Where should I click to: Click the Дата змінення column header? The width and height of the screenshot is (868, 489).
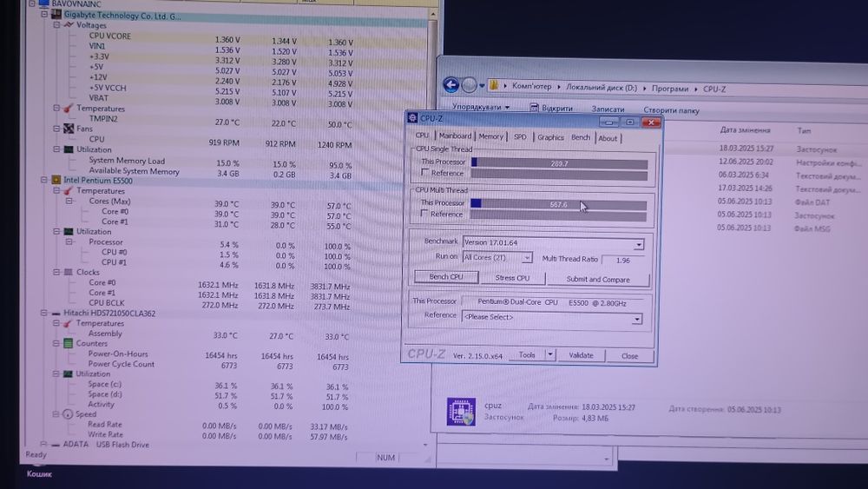coord(745,130)
